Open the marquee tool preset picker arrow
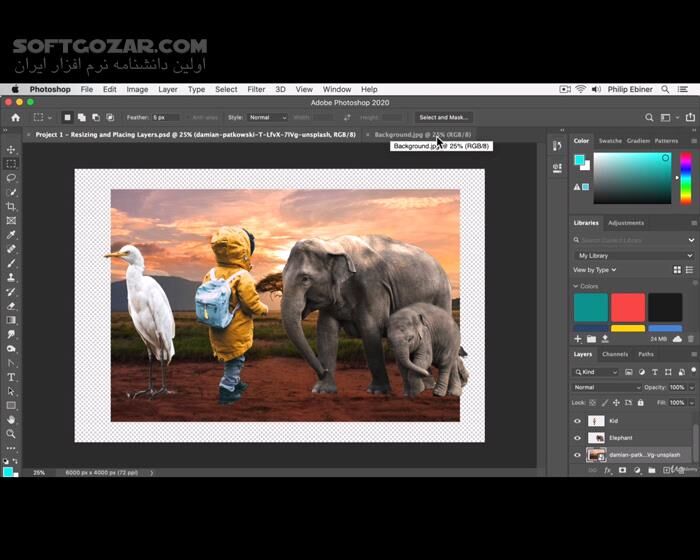The height and width of the screenshot is (560, 700). click(50, 117)
